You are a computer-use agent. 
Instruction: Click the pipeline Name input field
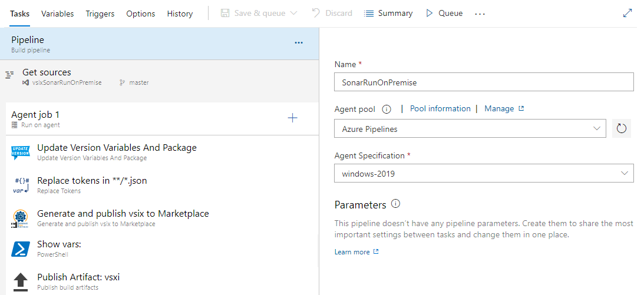[x=484, y=82]
